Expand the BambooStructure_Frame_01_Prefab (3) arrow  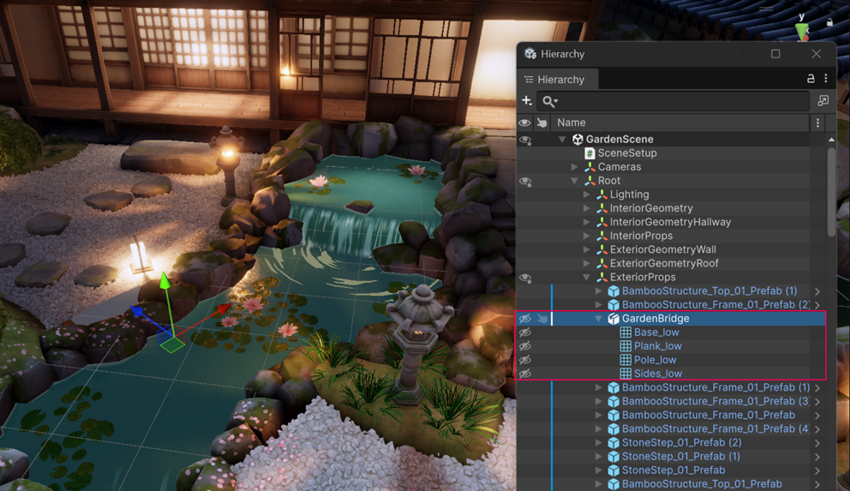click(598, 402)
